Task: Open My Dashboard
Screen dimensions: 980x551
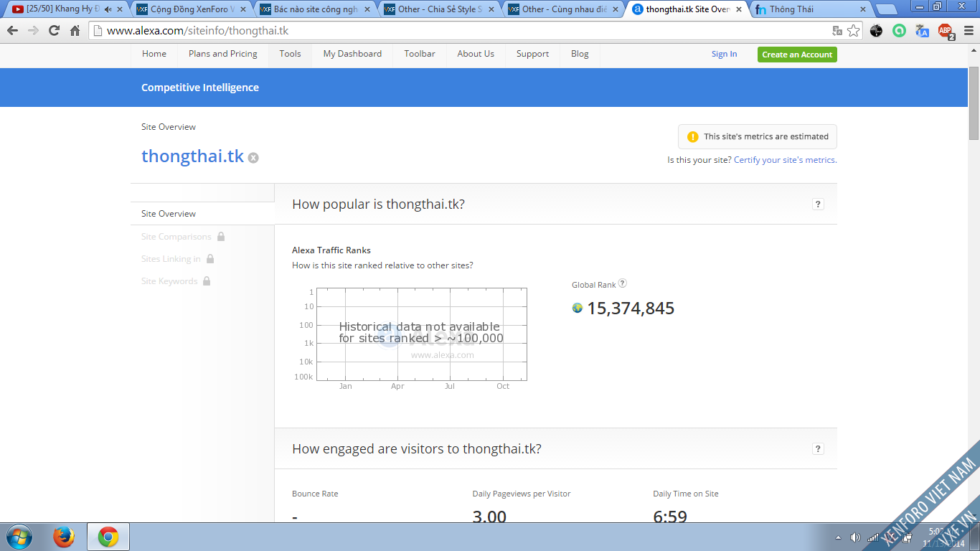Action: tap(352, 54)
